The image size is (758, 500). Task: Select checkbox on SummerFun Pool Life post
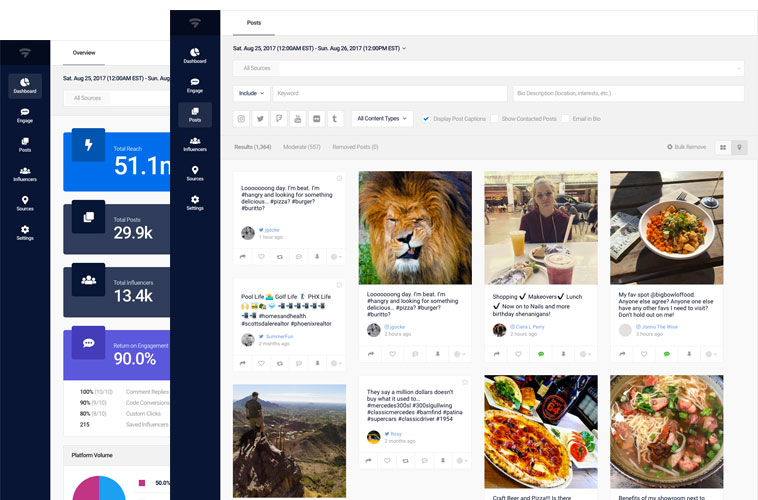click(339, 285)
